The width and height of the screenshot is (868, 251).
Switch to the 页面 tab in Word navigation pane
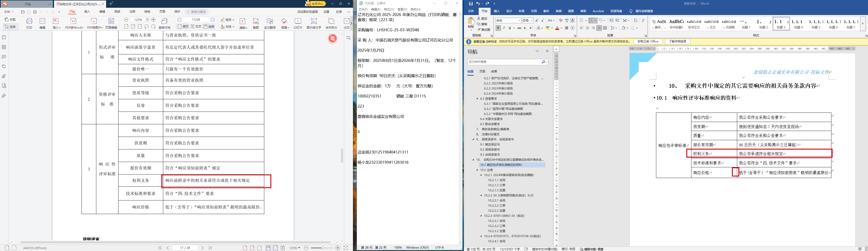(x=483, y=72)
